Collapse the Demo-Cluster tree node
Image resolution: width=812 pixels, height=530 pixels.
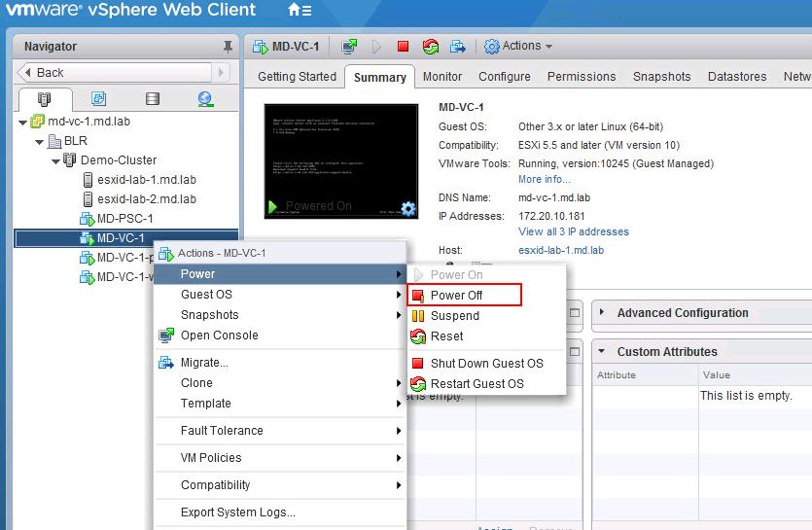point(56,161)
